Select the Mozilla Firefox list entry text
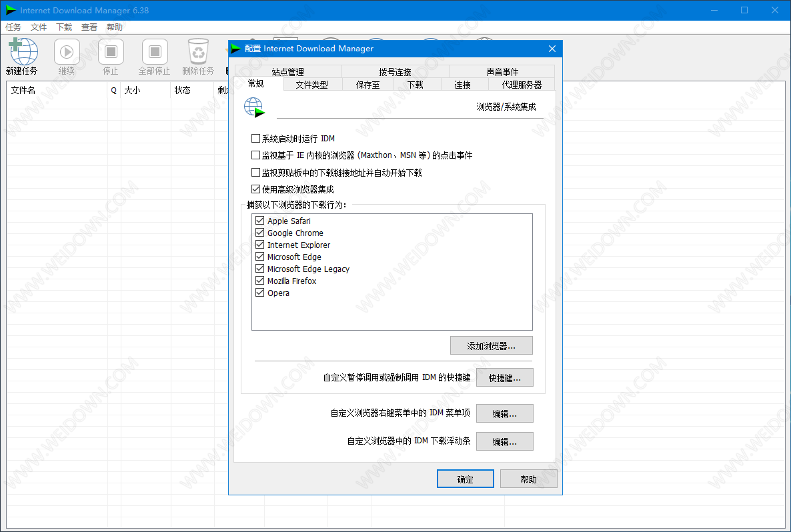 tap(291, 281)
